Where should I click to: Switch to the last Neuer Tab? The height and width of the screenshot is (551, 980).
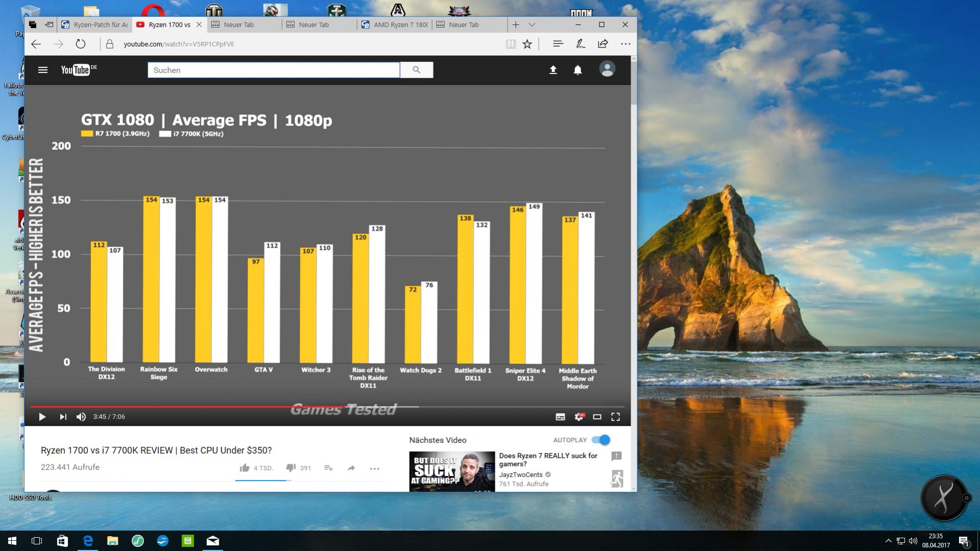click(470, 25)
